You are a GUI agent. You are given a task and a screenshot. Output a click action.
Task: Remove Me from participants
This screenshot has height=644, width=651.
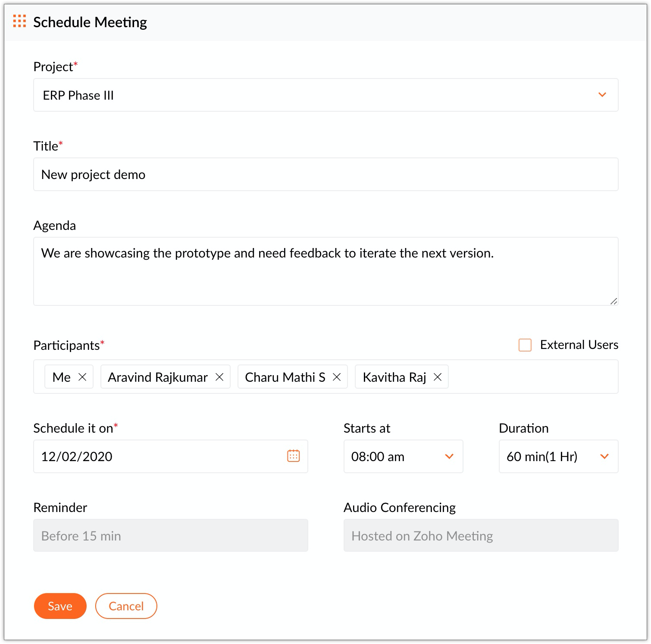point(82,377)
